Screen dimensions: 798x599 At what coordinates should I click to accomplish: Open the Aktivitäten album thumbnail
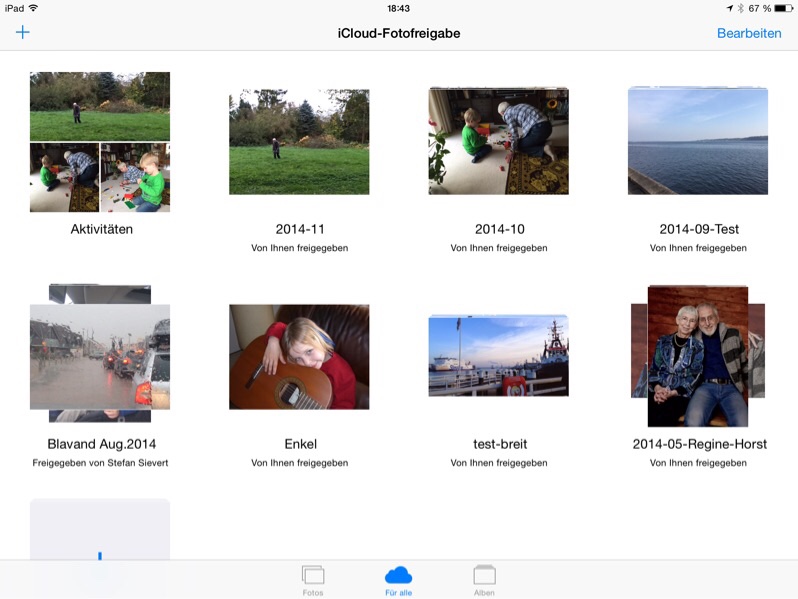[99, 142]
